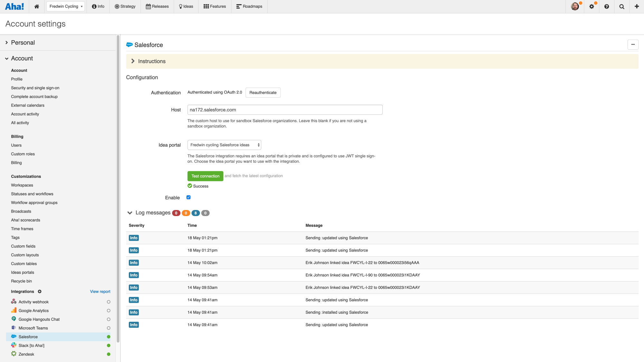The image size is (644, 362).
Task: Expand the Instructions section chevron
Action: [133, 61]
